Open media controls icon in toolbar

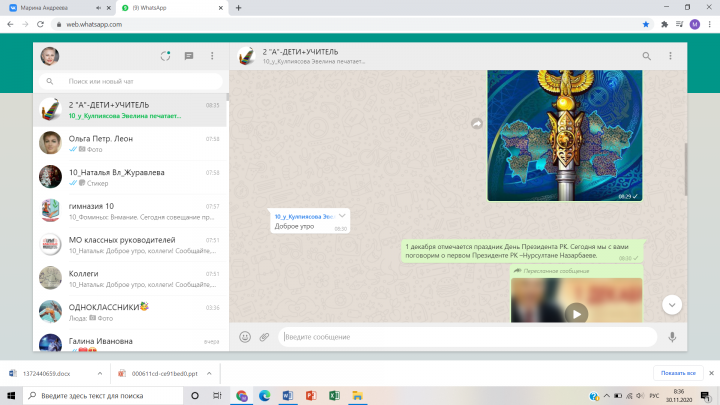click(680, 24)
